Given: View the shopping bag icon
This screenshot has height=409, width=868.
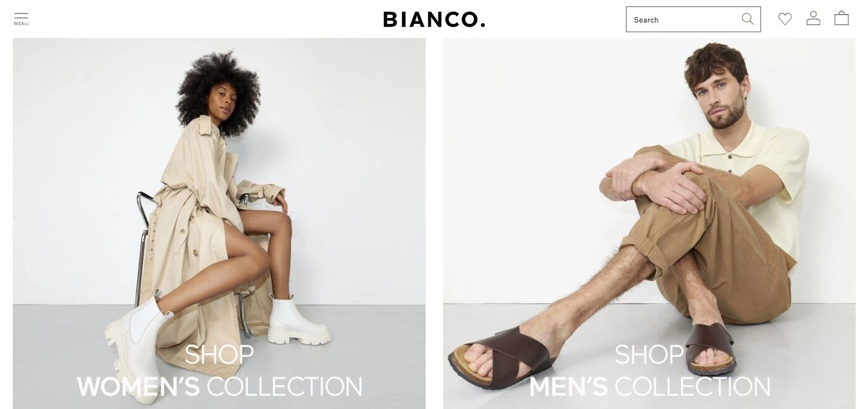Looking at the screenshot, I should coord(842,19).
